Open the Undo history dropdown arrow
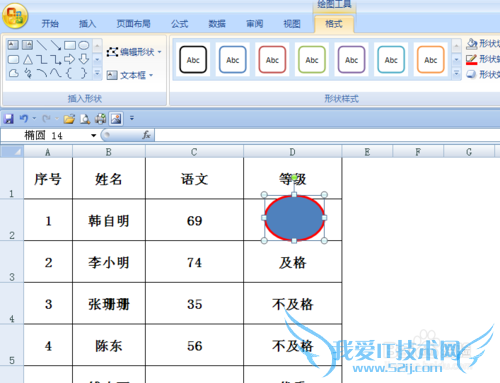This screenshot has height=383, width=500. 34,118
